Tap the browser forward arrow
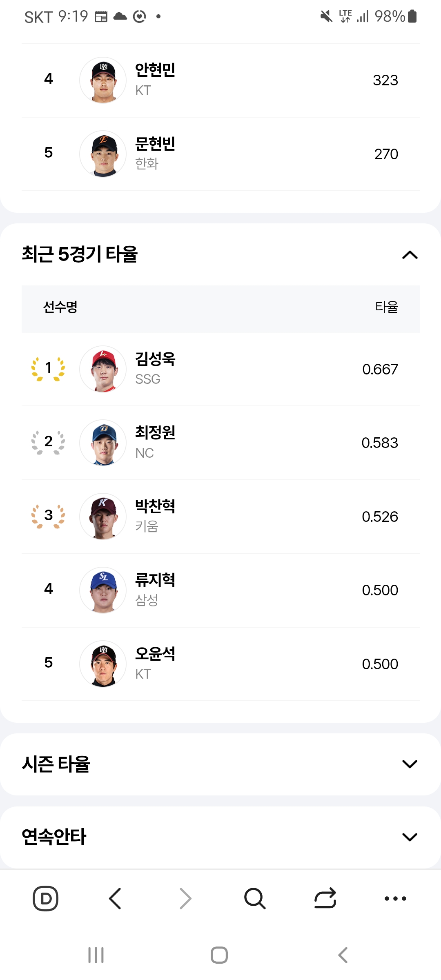 pyautogui.click(x=185, y=898)
